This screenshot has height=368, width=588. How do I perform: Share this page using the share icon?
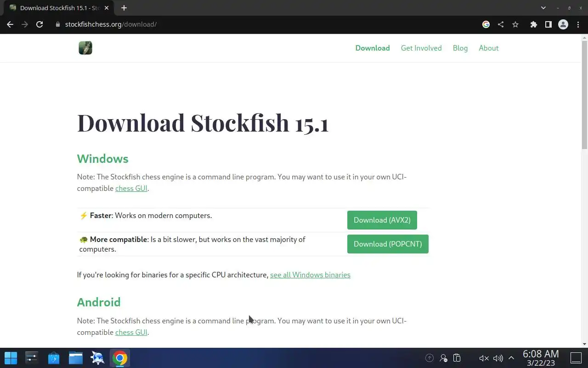pyautogui.click(x=501, y=24)
